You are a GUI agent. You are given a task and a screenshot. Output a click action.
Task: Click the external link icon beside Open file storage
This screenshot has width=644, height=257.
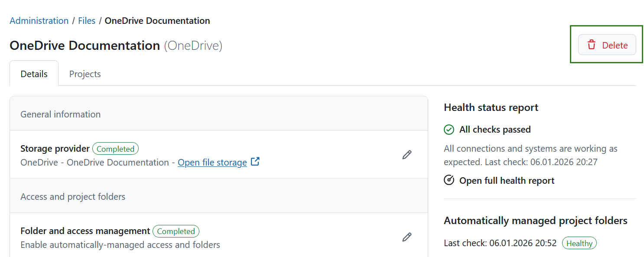[x=255, y=161]
